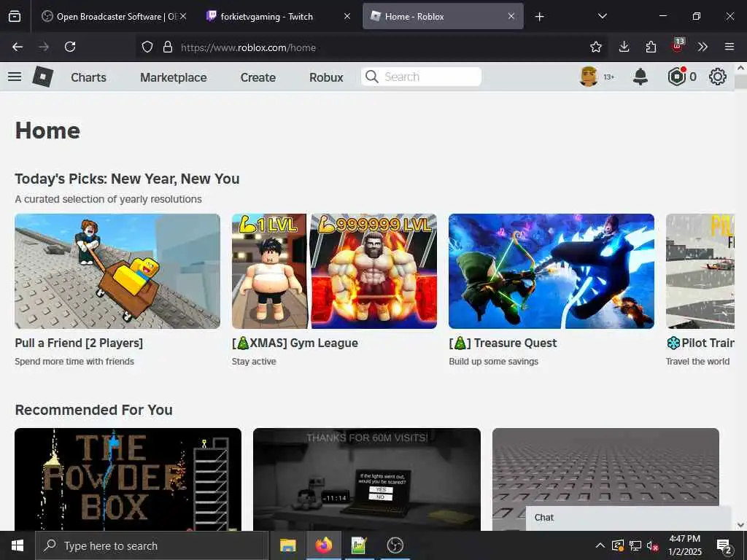The image size is (747, 560).
Task: Show hidden system tray icons
Action: click(x=600, y=545)
